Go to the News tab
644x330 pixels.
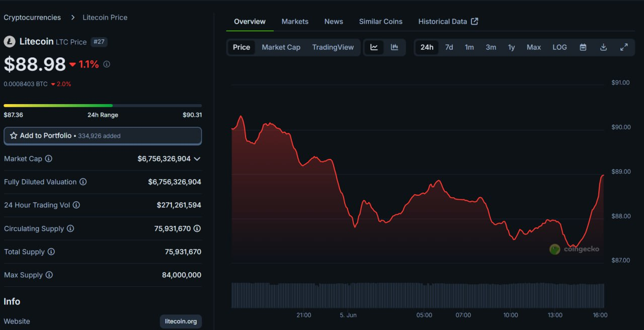pos(334,21)
